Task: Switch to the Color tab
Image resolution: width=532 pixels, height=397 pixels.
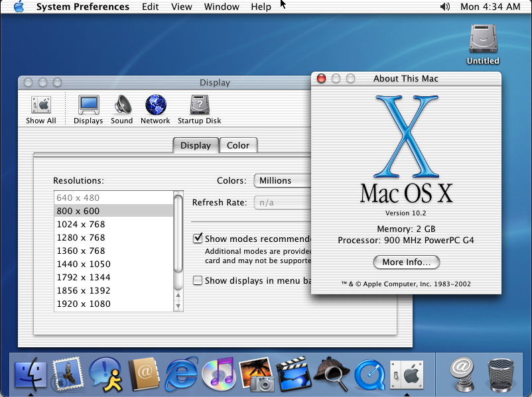Action: 238,145
